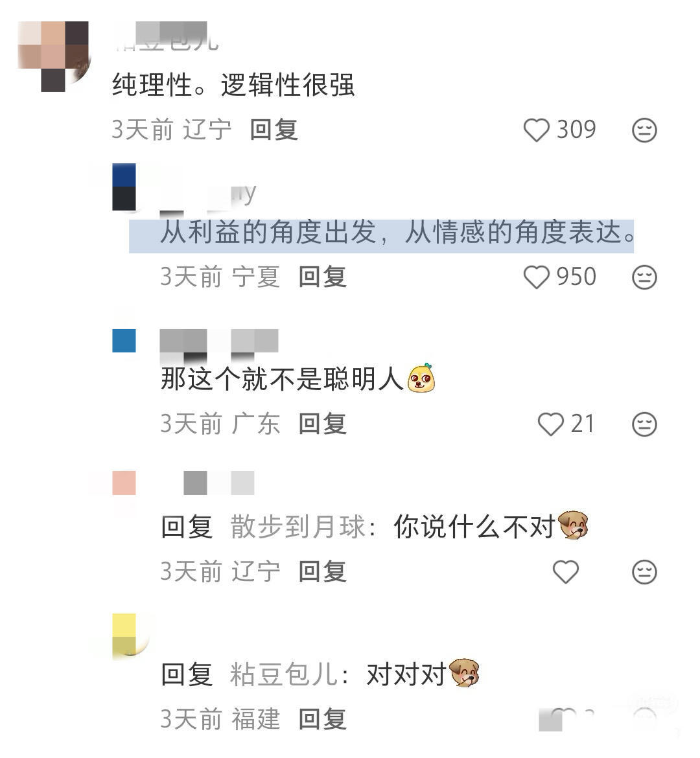
Task: Open the blue avatar of 宁夏 commenter
Action: point(124,187)
